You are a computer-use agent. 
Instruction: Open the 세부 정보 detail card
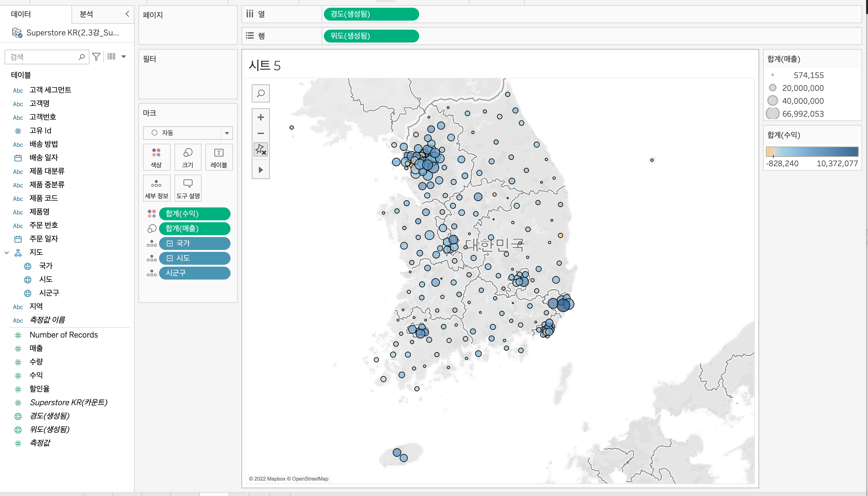coord(156,188)
